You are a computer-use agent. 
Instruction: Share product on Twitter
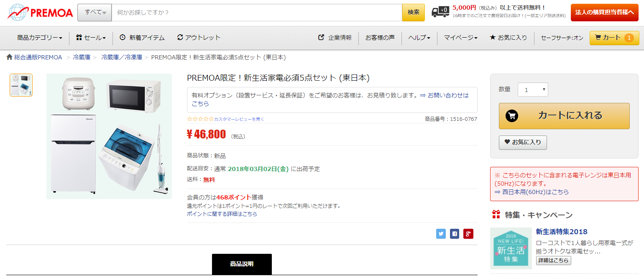point(441,234)
